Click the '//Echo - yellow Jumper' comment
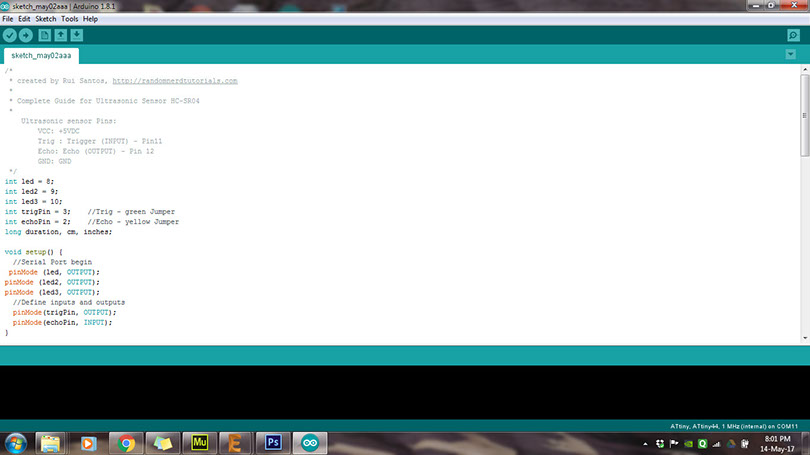Screen dimensions: 810x455 pos(133,222)
